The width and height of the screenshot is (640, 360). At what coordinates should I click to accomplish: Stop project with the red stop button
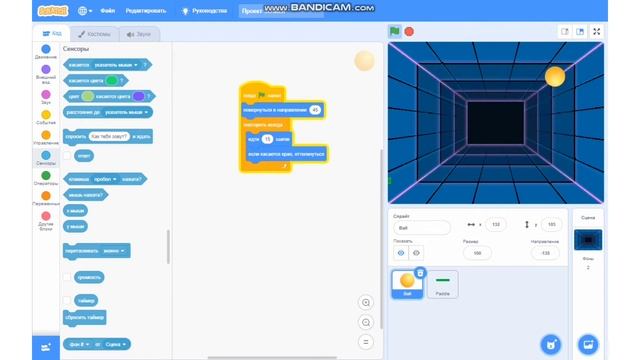pyautogui.click(x=409, y=31)
